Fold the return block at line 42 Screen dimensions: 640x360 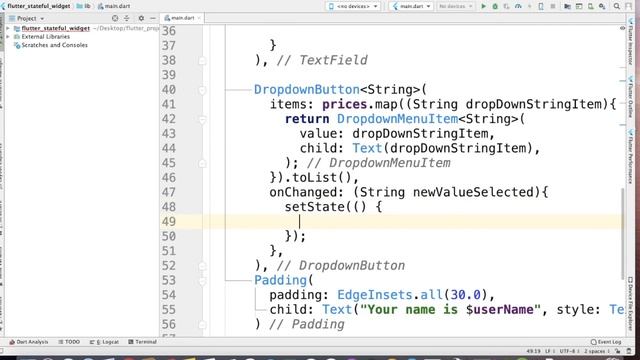click(x=202, y=119)
